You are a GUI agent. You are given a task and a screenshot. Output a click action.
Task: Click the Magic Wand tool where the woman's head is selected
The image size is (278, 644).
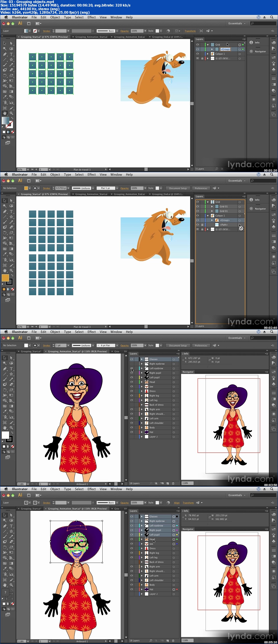click(x=5, y=521)
